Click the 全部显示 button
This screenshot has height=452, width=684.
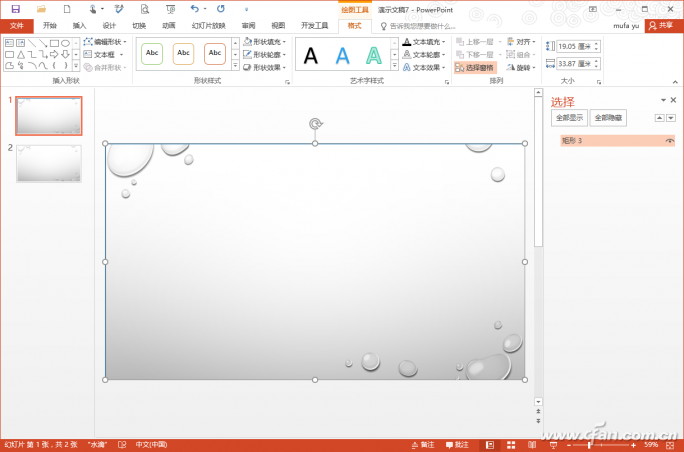pyautogui.click(x=569, y=118)
